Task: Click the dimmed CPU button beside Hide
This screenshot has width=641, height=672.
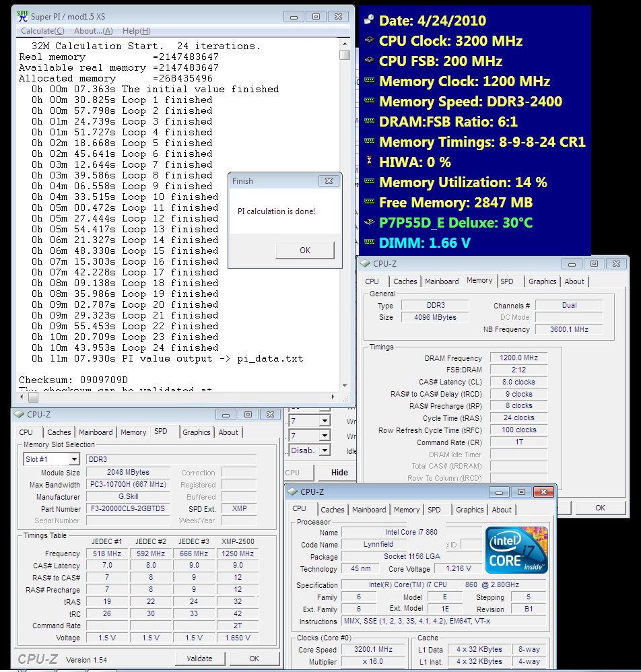Action: (x=299, y=473)
